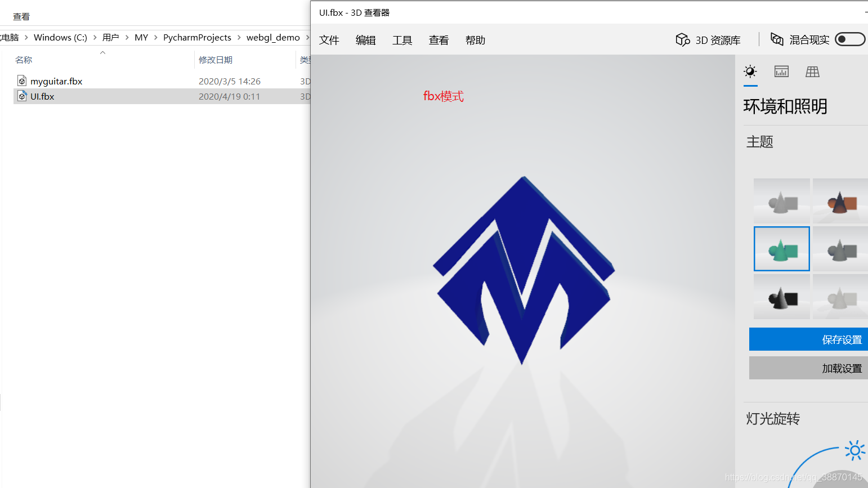Open the stats and shading panel tab
868x488 pixels.
tap(781, 71)
